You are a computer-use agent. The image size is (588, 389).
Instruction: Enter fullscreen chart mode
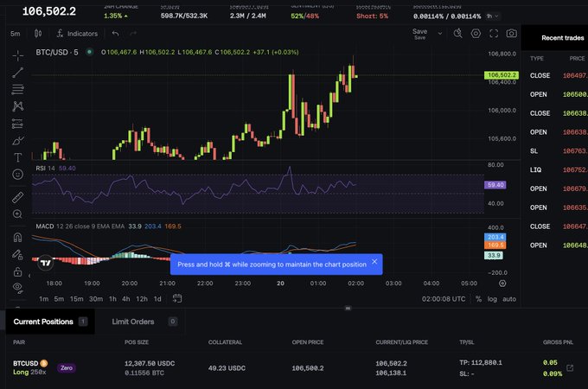pyautogui.click(x=494, y=34)
